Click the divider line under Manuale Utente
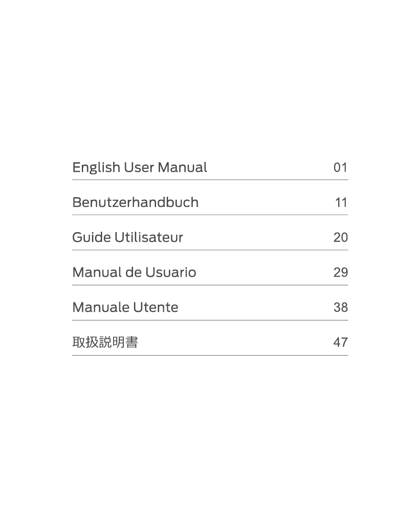Viewport: 420px width, 516px height. (210, 320)
